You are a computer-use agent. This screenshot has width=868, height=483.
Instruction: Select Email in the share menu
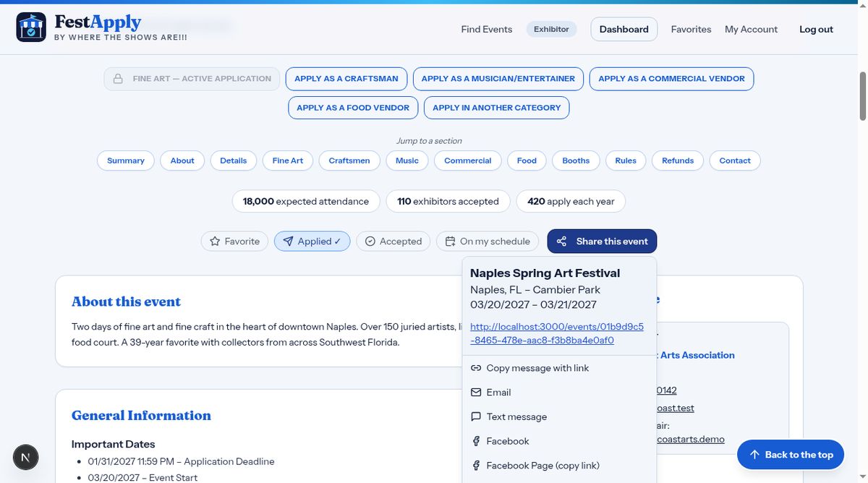pyautogui.click(x=559, y=393)
